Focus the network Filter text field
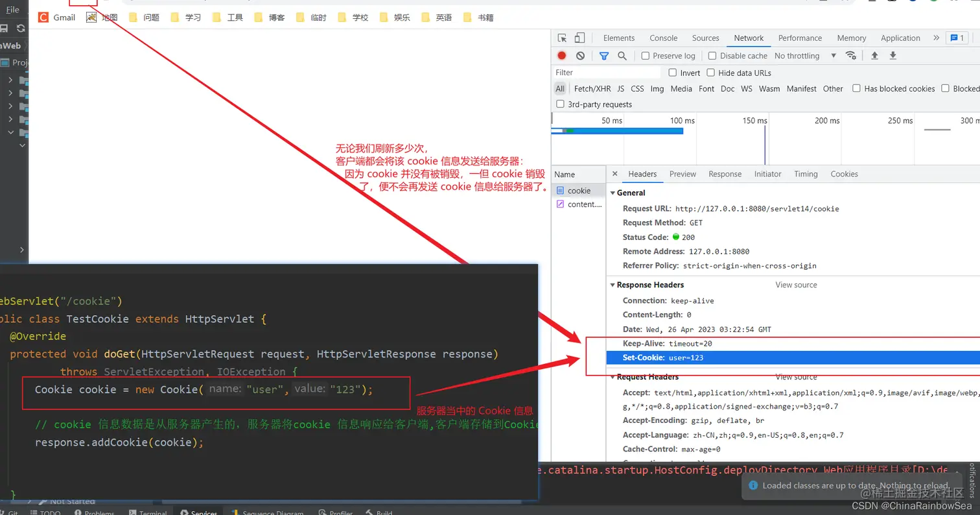 606,73
